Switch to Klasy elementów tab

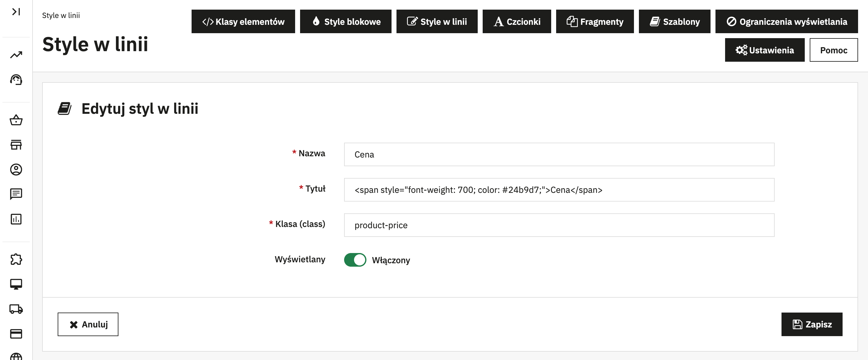click(243, 22)
